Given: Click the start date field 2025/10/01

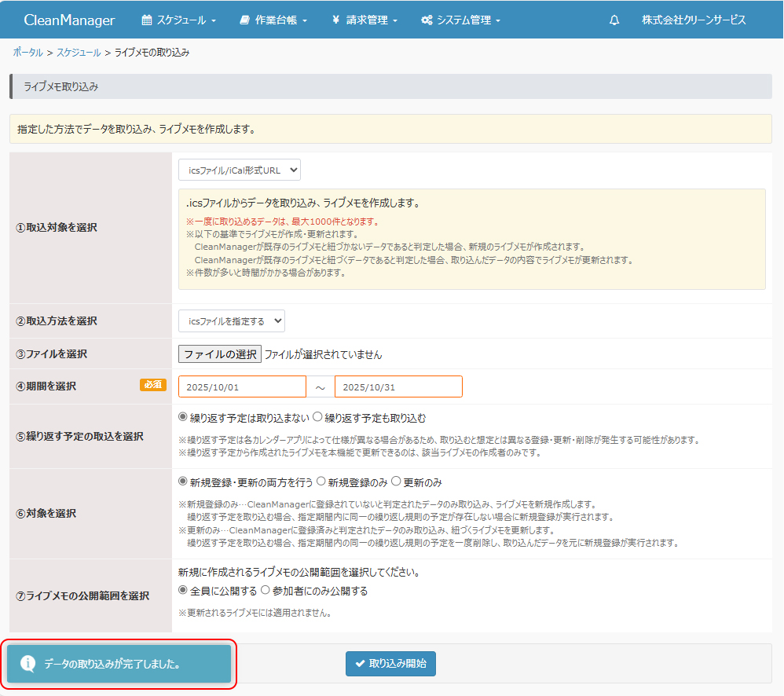Looking at the screenshot, I should click(x=242, y=387).
